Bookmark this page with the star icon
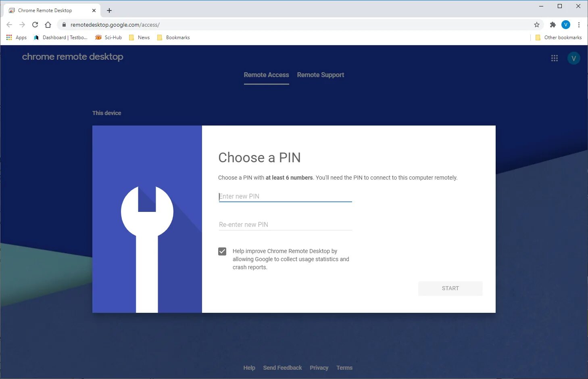The image size is (588, 379). tap(537, 25)
